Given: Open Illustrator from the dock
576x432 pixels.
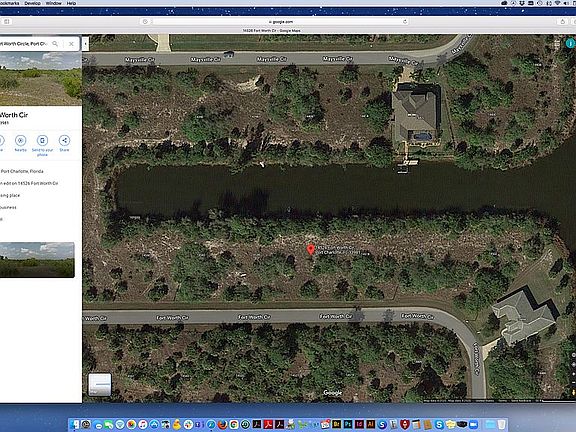Looking at the screenshot, I should 370,424.
